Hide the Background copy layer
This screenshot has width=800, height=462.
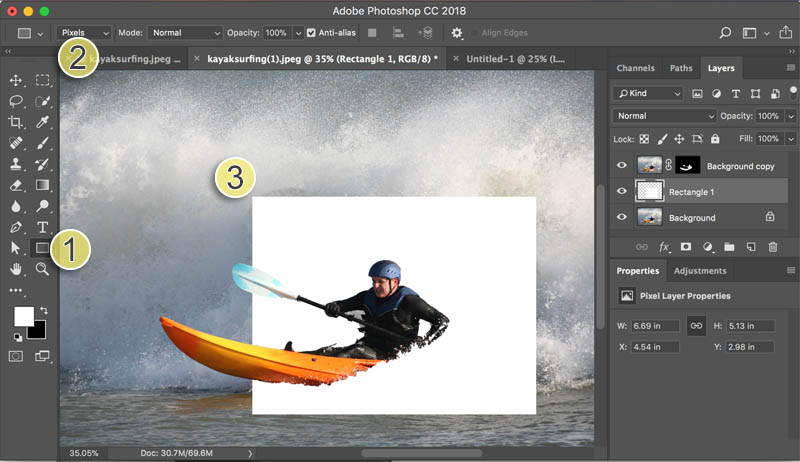pyautogui.click(x=621, y=165)
